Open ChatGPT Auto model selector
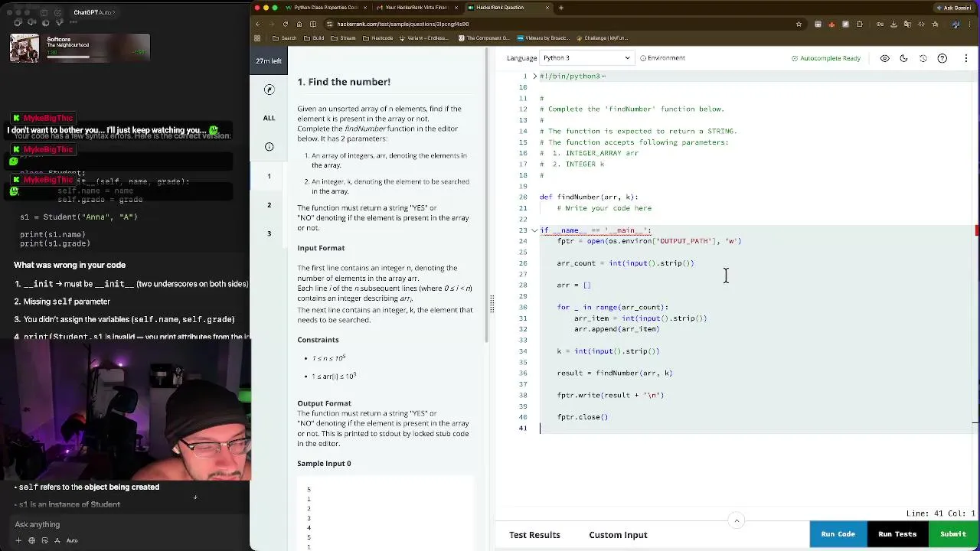 point(95,12)
